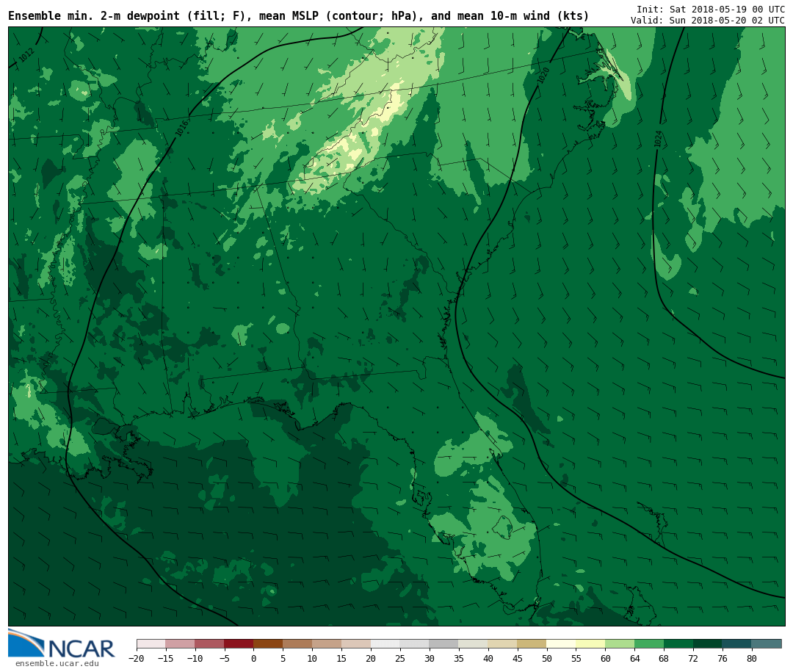This screenshot has width=793, height=672.
Task: Click the NCAR logo
Action: click(61, 643)
